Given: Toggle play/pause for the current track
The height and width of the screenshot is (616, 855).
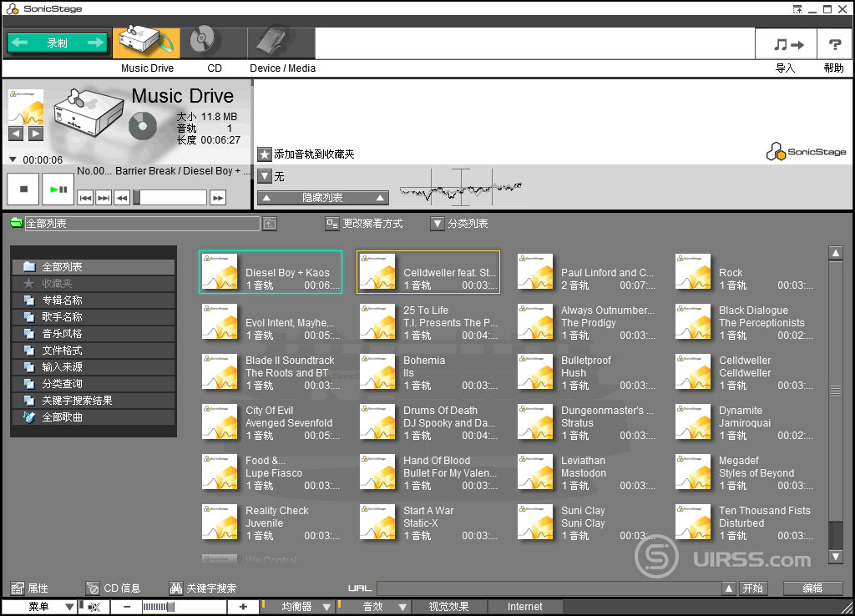Looking at the screenshot, I should 58,189.
